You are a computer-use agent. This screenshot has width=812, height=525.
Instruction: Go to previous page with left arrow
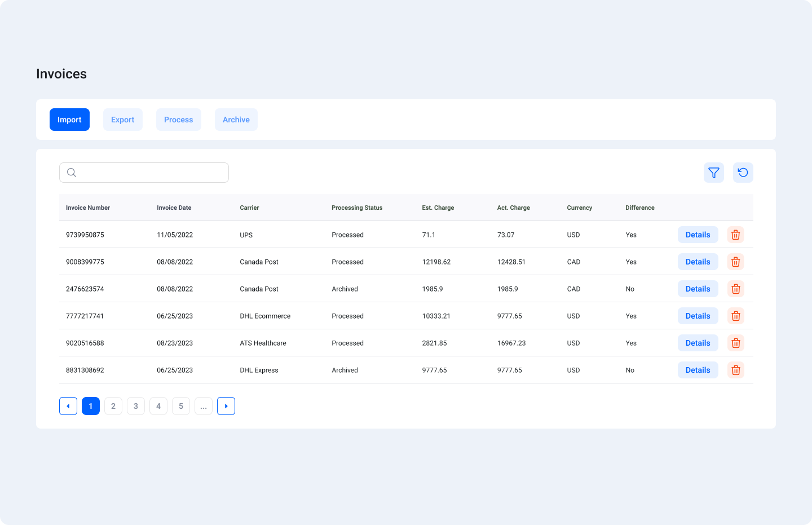pyautogui.click(x=68, y=406)
